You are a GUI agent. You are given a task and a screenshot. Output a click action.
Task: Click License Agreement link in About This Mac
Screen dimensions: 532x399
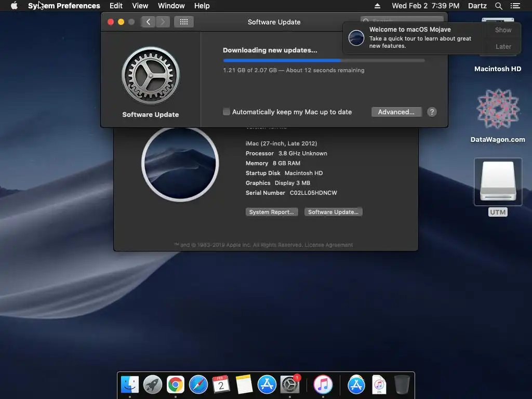[x=328, y=245]
